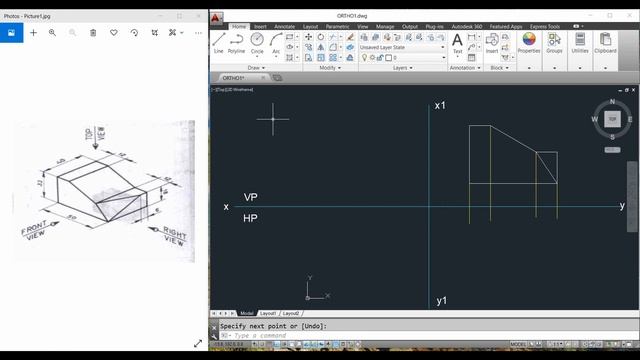Open the Circle tool flyout arrow

pos(257,56)
